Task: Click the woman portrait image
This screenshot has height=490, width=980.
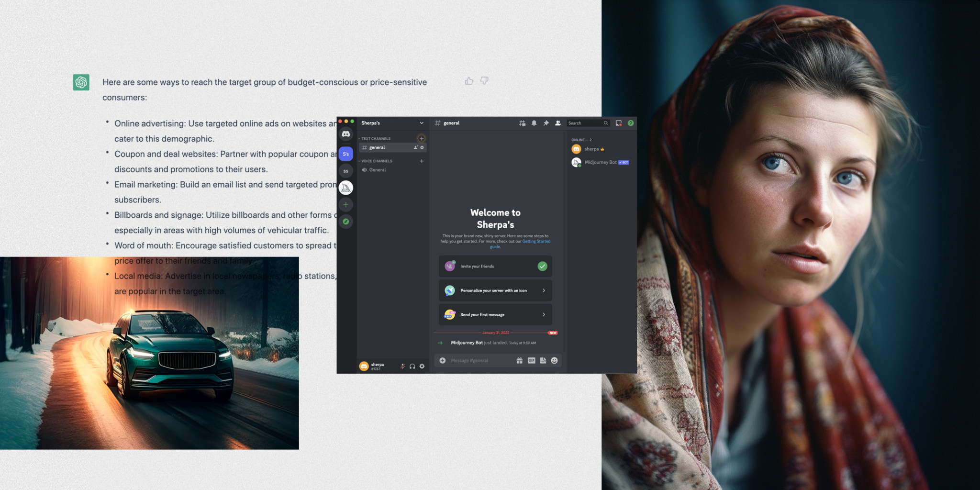Action: pos(791,245)
